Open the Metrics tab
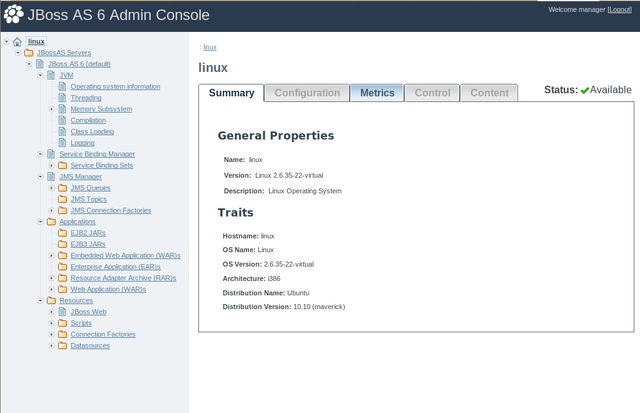 (x=377, y=93)
